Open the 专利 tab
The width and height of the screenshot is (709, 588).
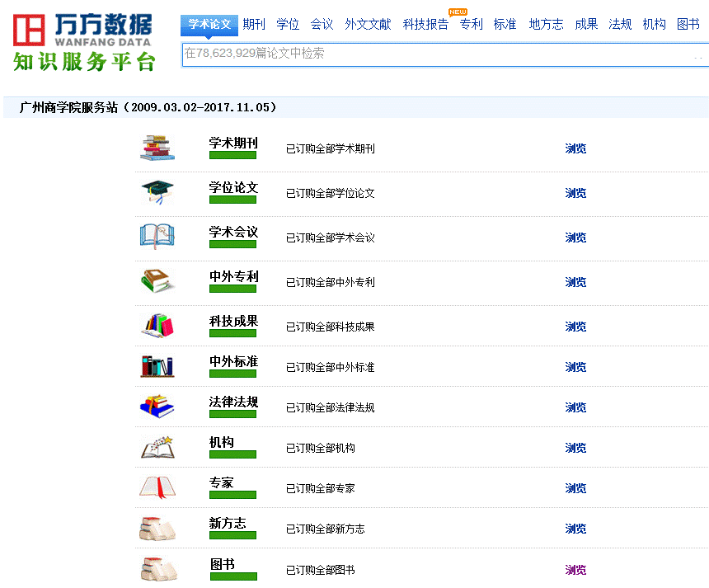472,24
